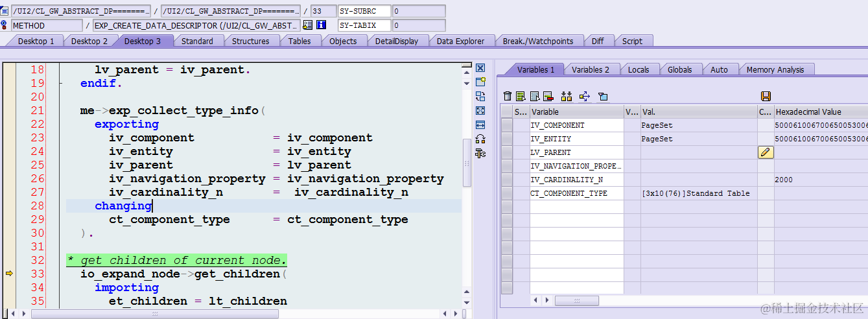Select the Desktop 3 tab
Image resolution: width=868 pixels, height=319 pixels.
(143, 41)
